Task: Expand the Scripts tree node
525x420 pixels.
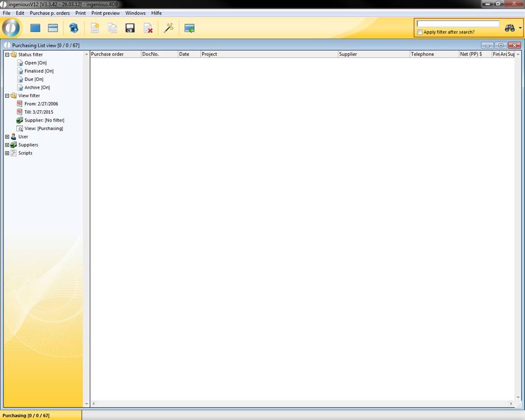Action: click(x=7, y=153)
